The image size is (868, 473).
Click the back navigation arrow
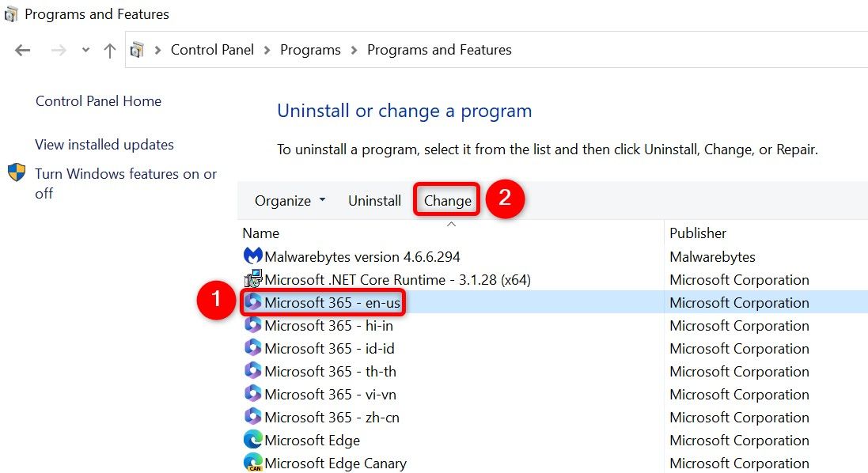(x=22, y=49)
